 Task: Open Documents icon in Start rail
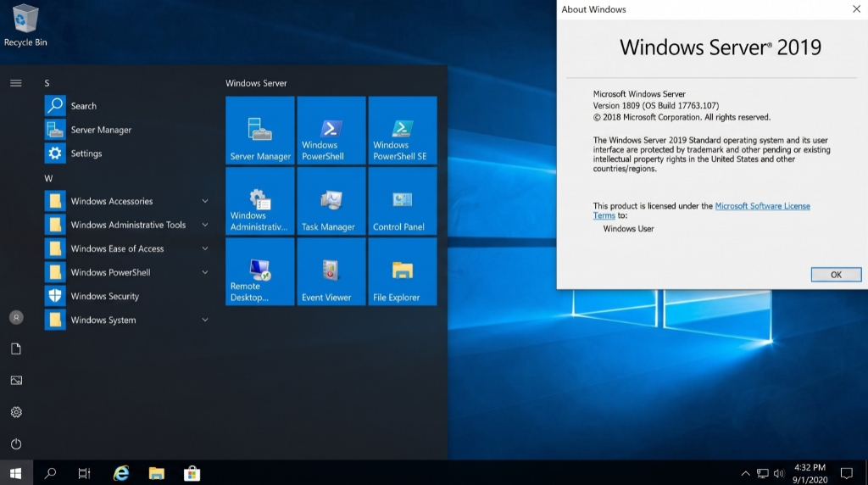(16, 348)
